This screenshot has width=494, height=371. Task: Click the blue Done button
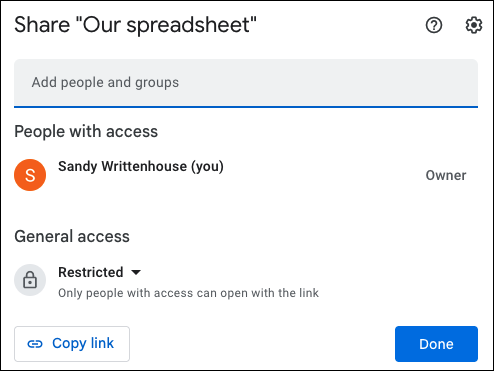(x=436, y=344)
